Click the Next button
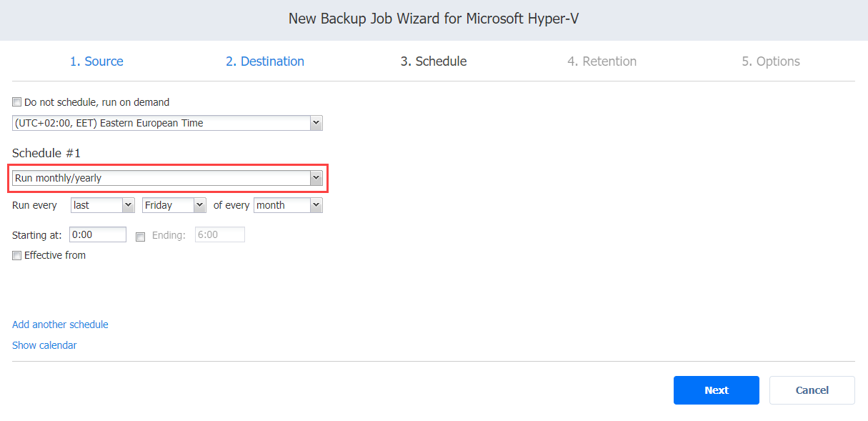This screenshot has height=421, width=868. click(x=717, y=390)
